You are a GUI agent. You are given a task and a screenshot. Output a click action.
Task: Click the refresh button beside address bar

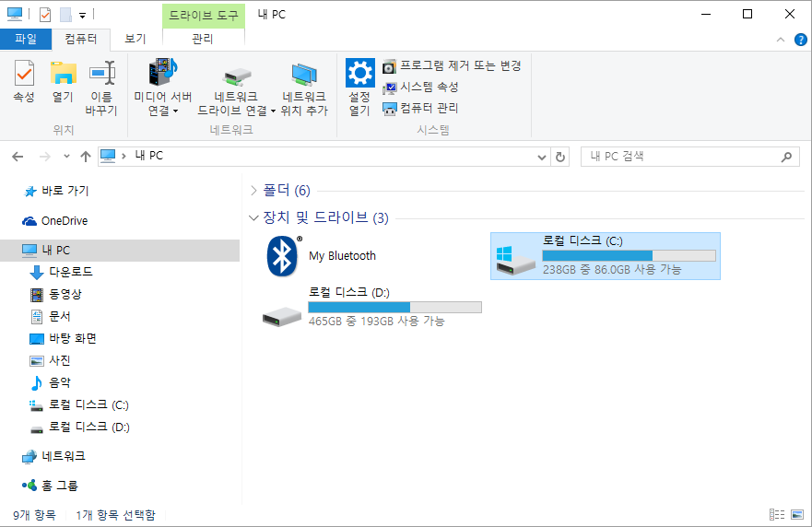coord(559,157)
